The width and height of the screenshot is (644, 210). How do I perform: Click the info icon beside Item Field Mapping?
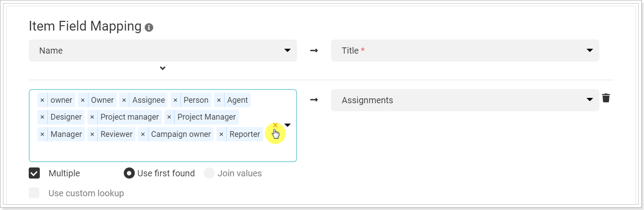click(149, 27)
